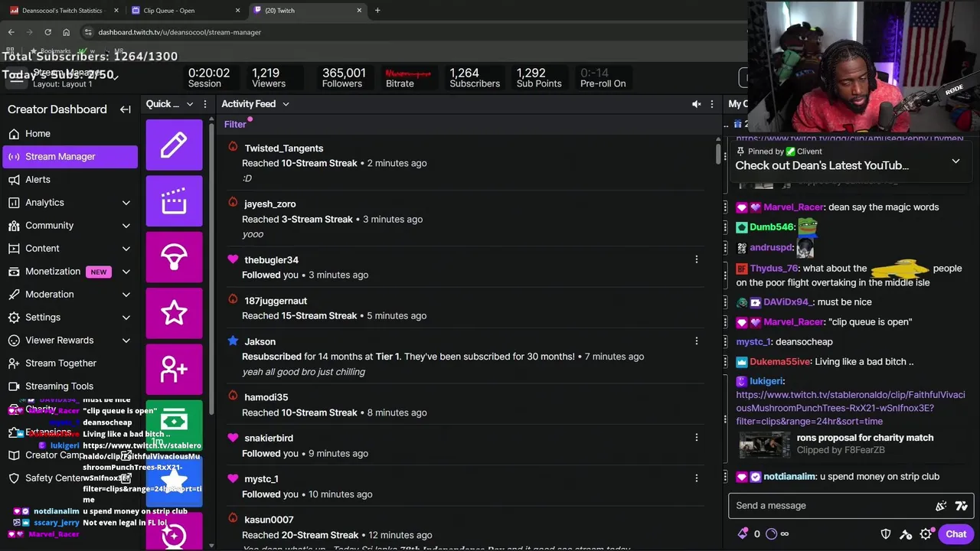Reload the page

pos(47,32)
